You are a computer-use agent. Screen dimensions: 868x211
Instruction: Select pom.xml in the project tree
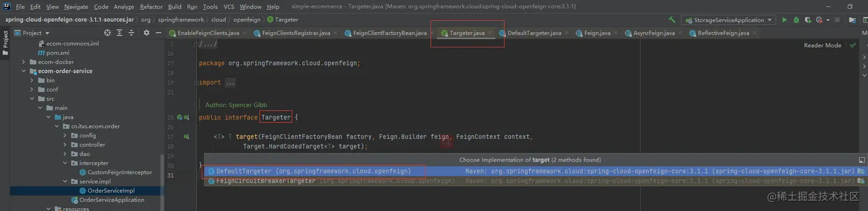tap(57, 52)
